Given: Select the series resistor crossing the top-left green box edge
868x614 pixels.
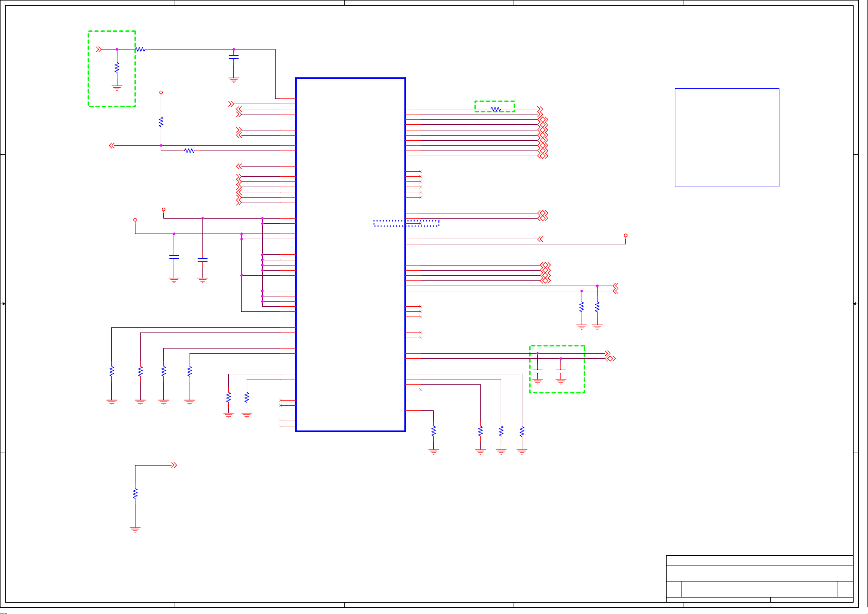Looking at the screenshot, I should [x=140, y=49].
